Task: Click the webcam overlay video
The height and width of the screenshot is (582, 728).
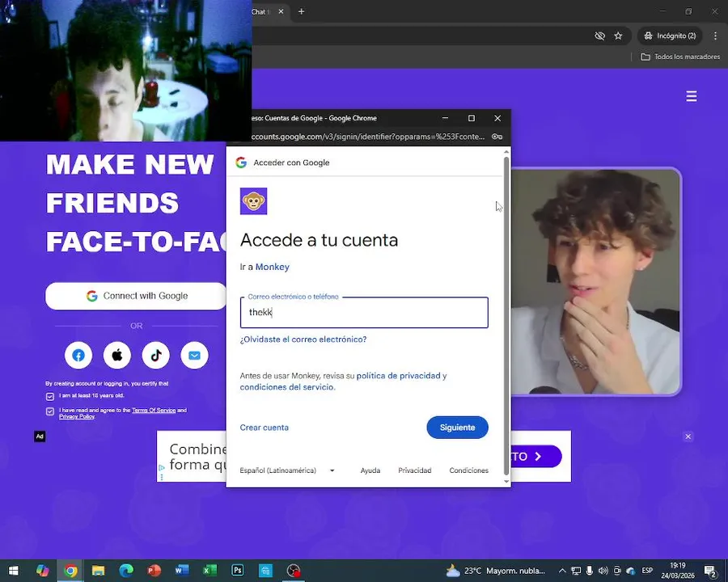Action: [126, 70]
